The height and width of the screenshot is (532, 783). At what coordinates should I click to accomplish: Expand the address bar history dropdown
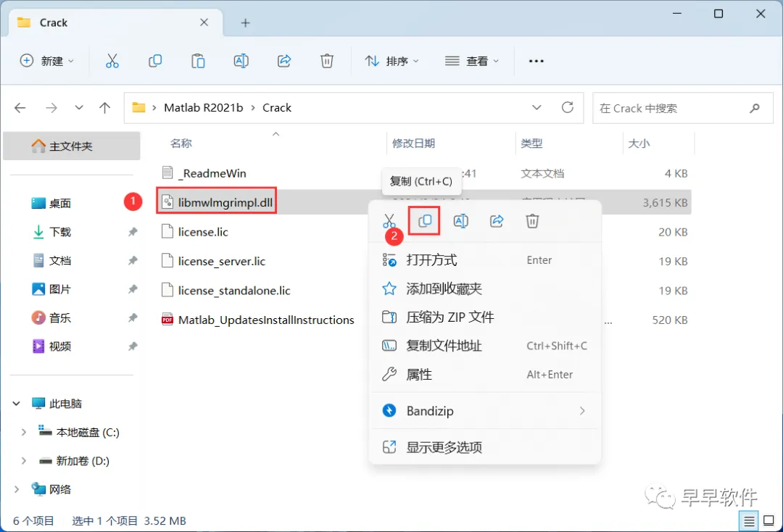pos(536,108)
